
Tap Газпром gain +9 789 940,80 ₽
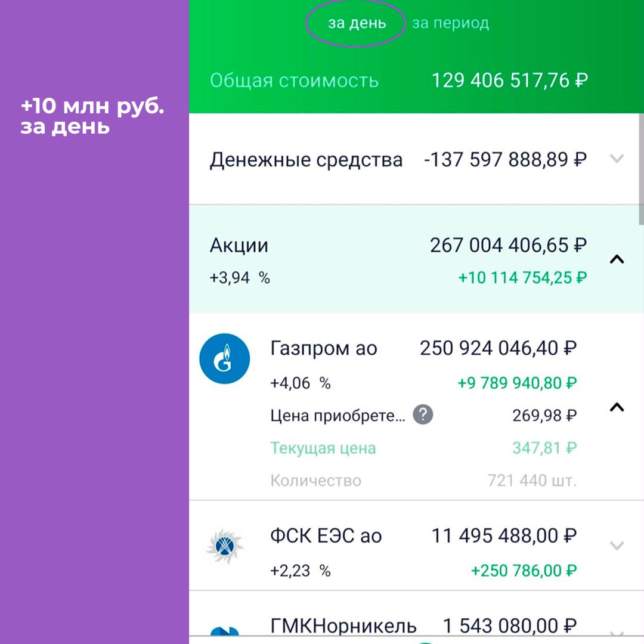[x=517, y=383]
